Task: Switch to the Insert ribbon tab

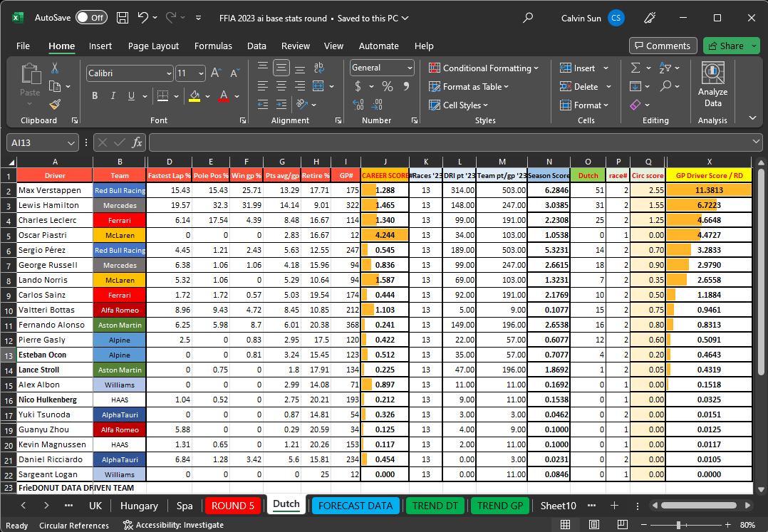Action: coord(100,46)
